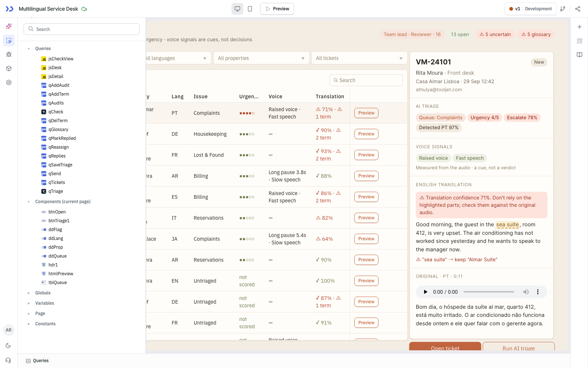Click the audio player more options icon
This screenshot has width=588, height=368.
538,292
